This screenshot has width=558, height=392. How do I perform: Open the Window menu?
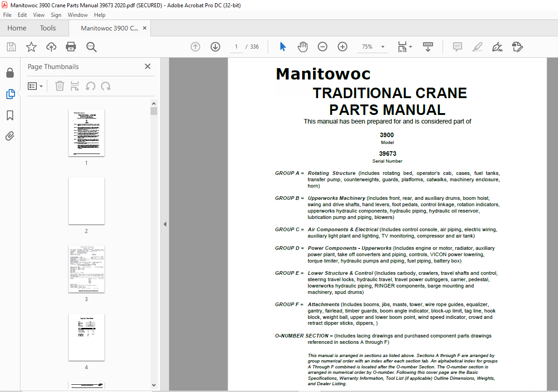click(x=78, y=15)
